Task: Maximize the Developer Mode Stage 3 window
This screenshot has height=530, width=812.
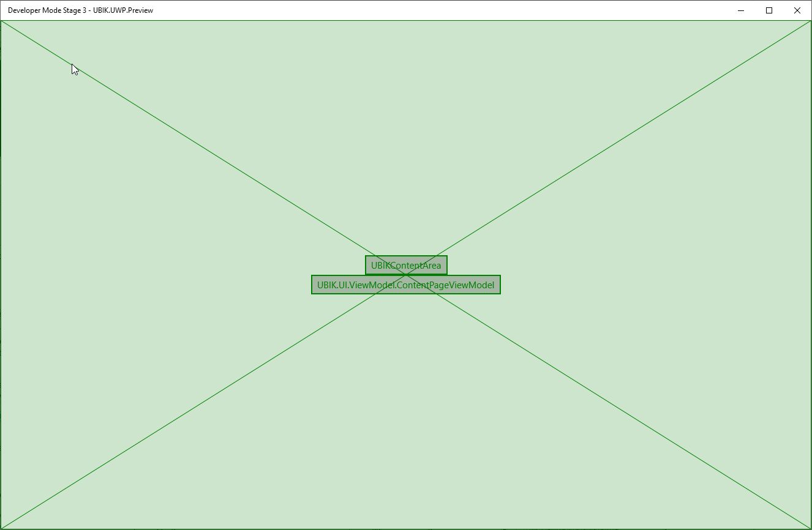Action: click(769, 10)
